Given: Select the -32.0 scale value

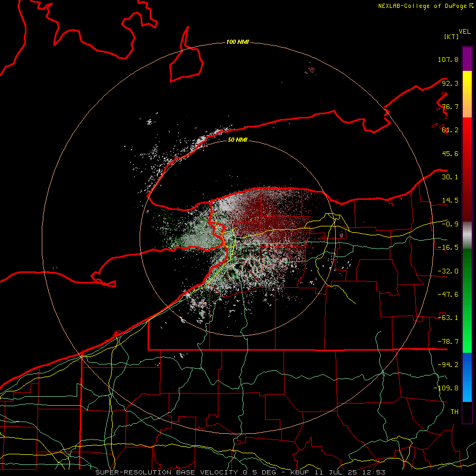Looking at the screenshot, I should pyautogui.click(x=448, y=271).
